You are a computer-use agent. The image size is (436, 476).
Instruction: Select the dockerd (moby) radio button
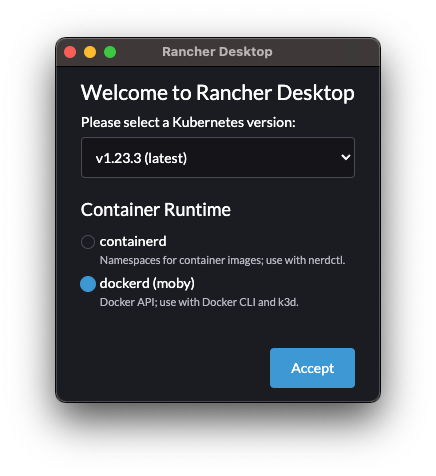(88, 284)
